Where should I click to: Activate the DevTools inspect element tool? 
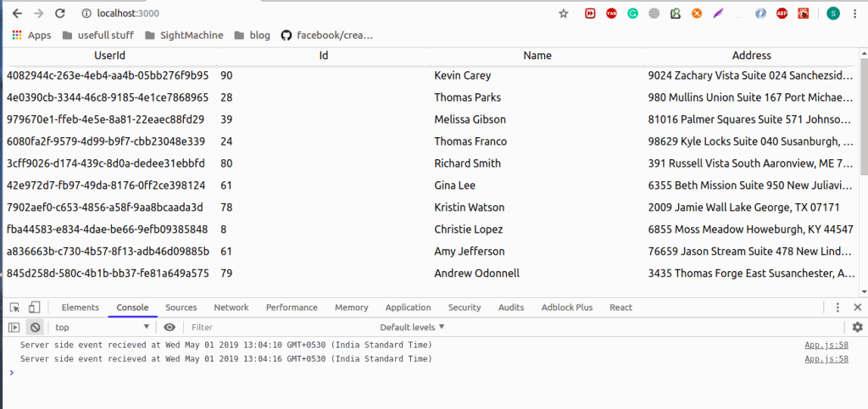point(15,307)
